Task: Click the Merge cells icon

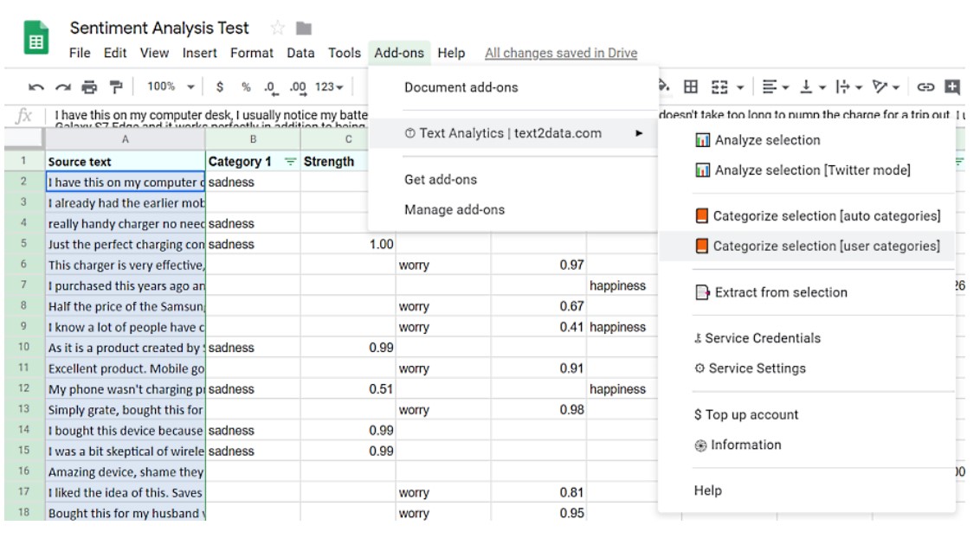Action: 719,86
